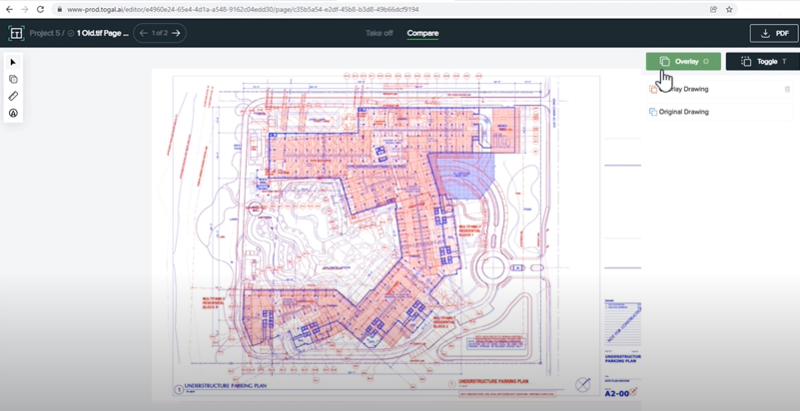Select the ruler measure tool
Screen dimensions: 800x411
(13, 96)
